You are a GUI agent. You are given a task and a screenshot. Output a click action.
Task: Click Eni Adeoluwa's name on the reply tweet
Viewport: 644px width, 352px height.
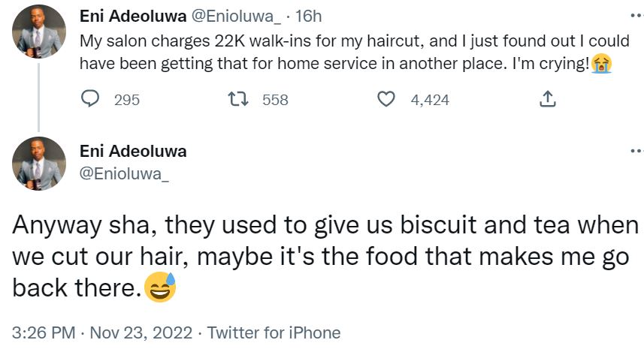pyautogui.click(x=132, y=151)
